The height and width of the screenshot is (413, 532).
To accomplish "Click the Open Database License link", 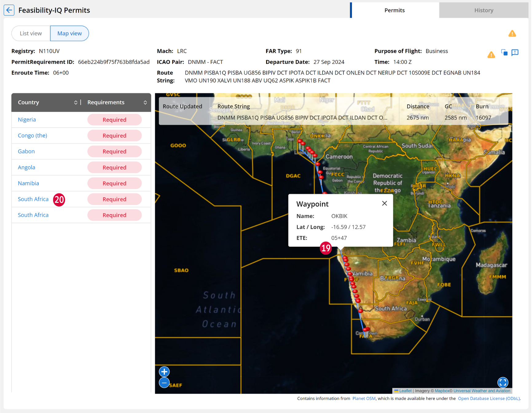I will [489, 399].
